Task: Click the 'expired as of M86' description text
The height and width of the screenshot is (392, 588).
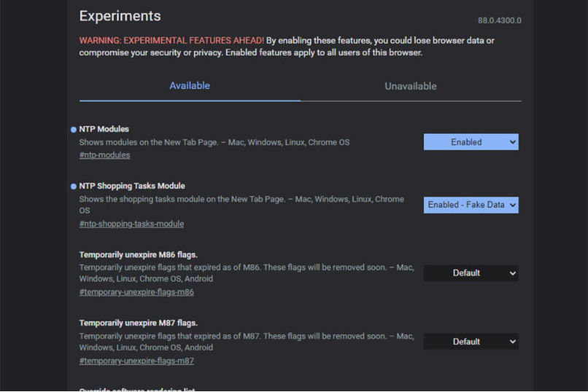Action: (x=247, y=273)
